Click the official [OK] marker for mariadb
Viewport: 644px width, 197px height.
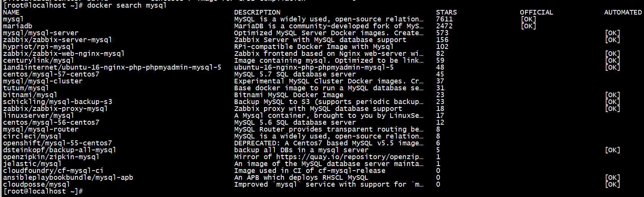[528, 26]
